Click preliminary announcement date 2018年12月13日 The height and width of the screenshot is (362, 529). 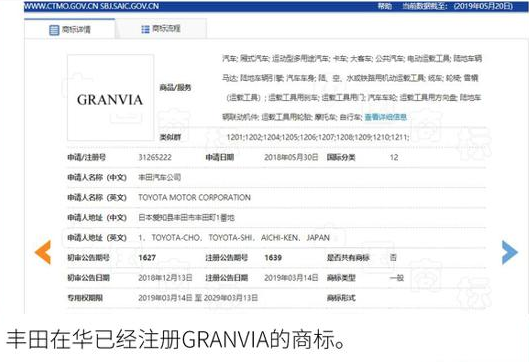(165, 278)
